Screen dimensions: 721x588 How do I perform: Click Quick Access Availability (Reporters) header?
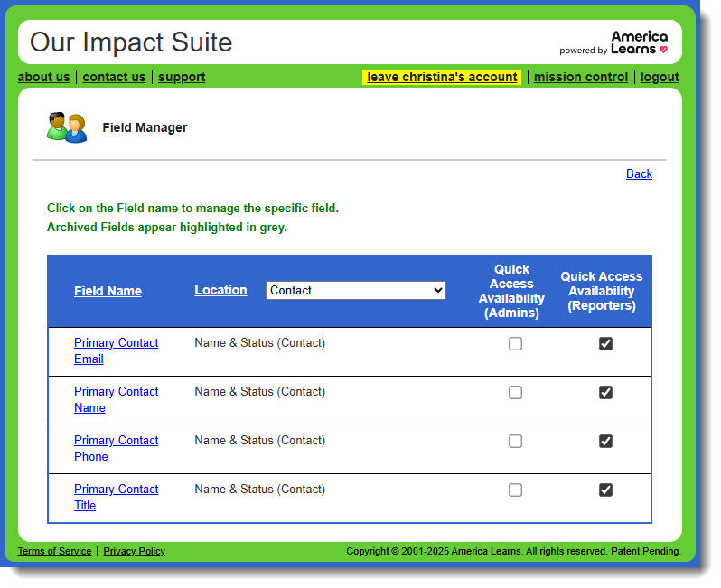pos(602,291)
